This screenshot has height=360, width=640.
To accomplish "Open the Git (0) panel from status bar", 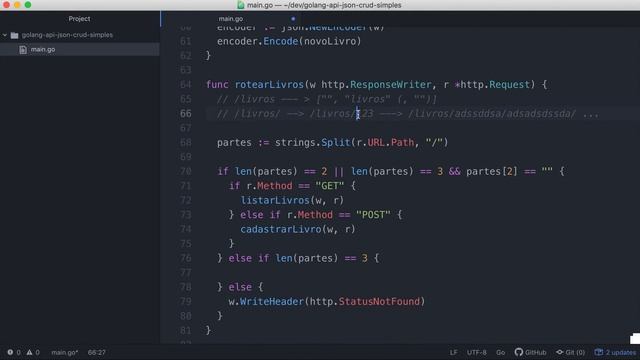I will (571, 352).
